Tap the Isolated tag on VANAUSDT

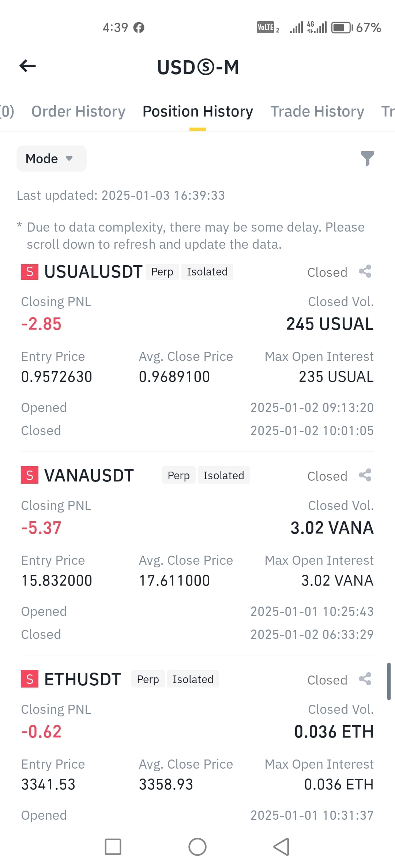point(224,475)
